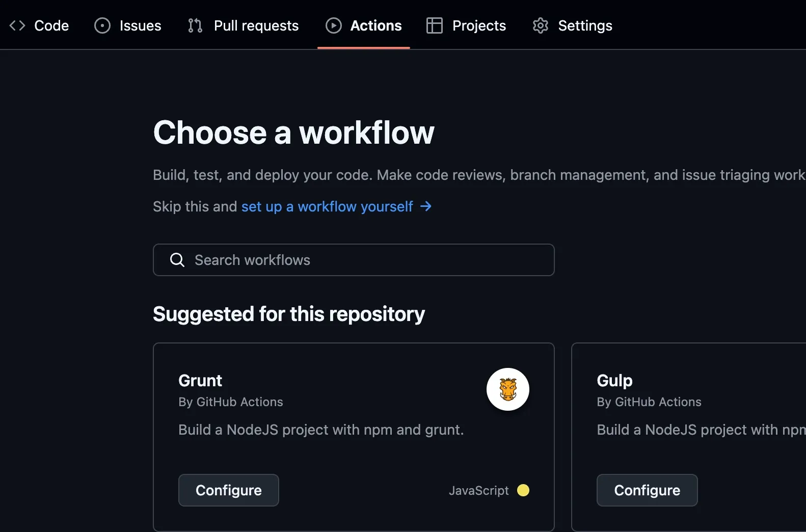
Task: Click the JavaScript yellow language dot
Action: pos(523,490)
